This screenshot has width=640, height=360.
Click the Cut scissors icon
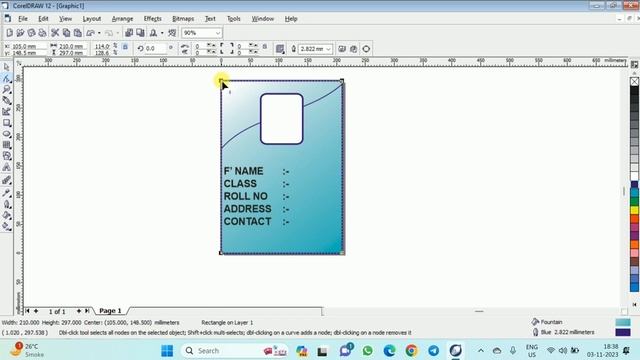55,33
